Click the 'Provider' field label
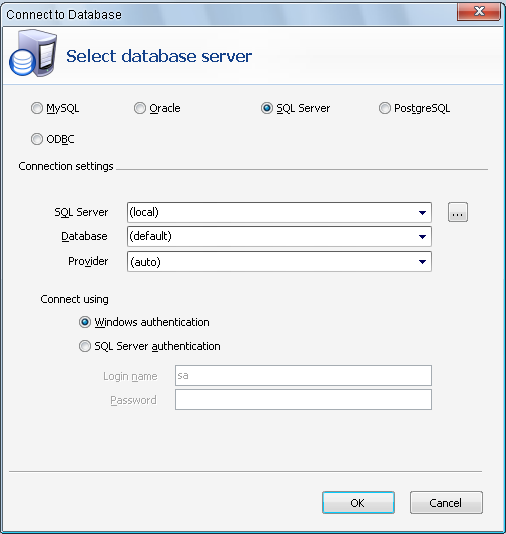 tap(88, 261)
